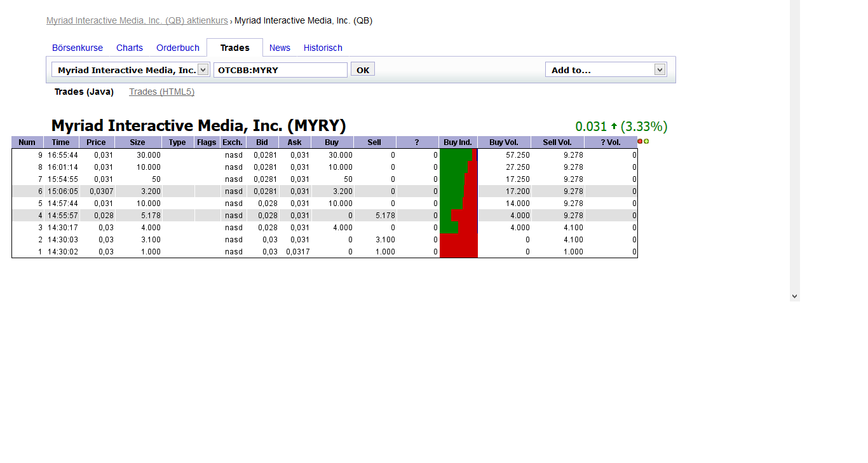Click the (3.33%) change percentage
The image size is (868, 463).
644,127
